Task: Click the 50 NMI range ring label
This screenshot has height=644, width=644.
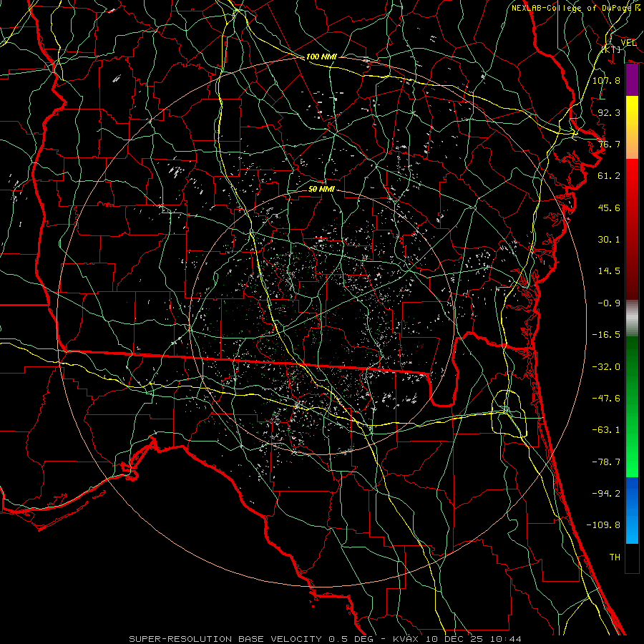Action: coord(321,189)
